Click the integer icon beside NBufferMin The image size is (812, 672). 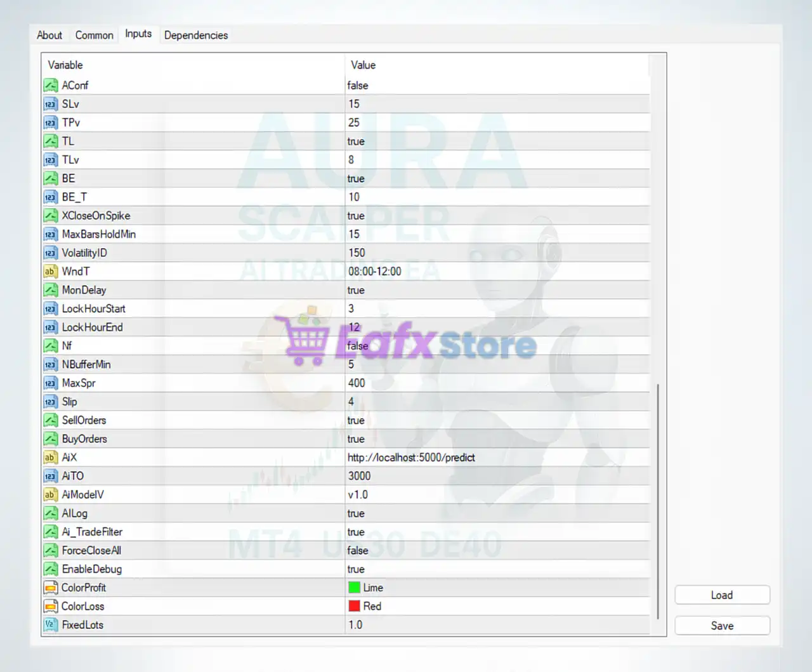pos(51,364)
